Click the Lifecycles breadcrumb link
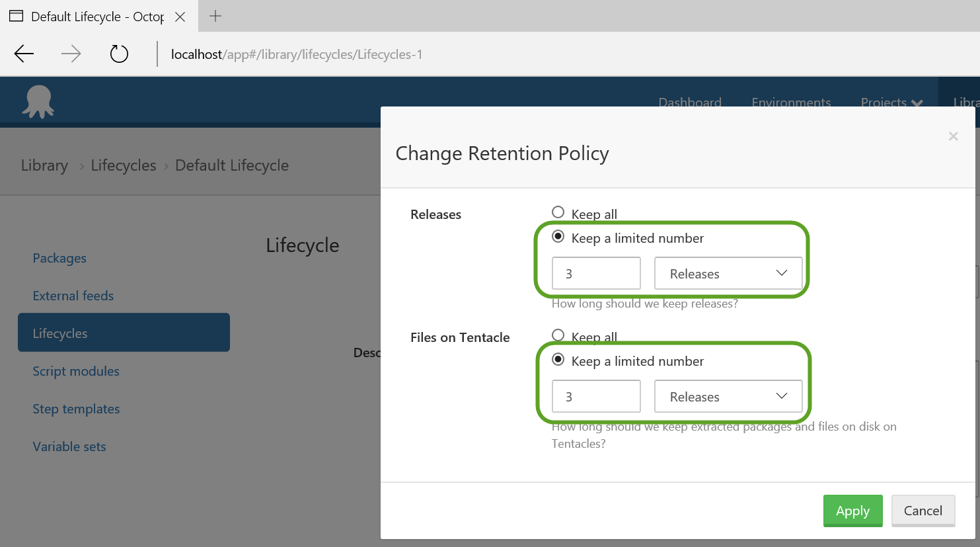Image resolution: width=980 pixels, height=547 pixels. [x=124, y=165]
